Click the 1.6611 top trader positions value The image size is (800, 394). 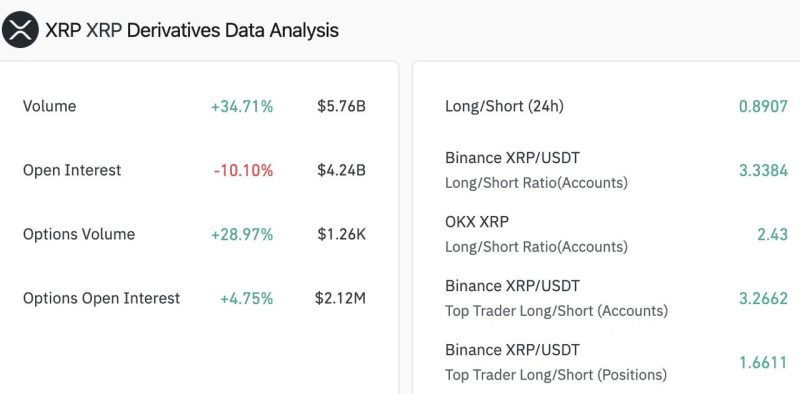pos(763,363)
